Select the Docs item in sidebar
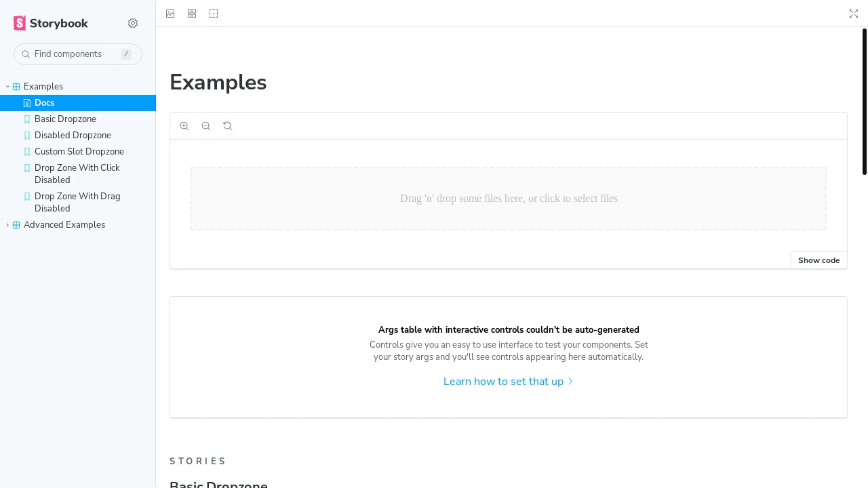This screenshot has width=868, height=488. [x=78, y=103]
